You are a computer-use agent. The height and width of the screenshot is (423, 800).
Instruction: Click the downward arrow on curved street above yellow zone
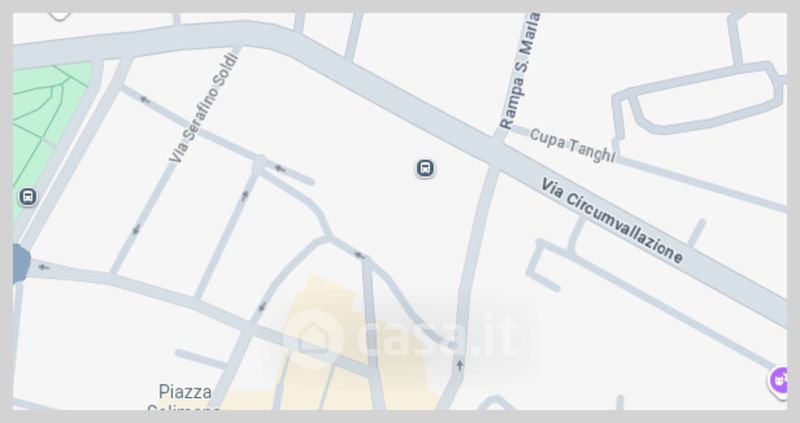tap(262, 306)
